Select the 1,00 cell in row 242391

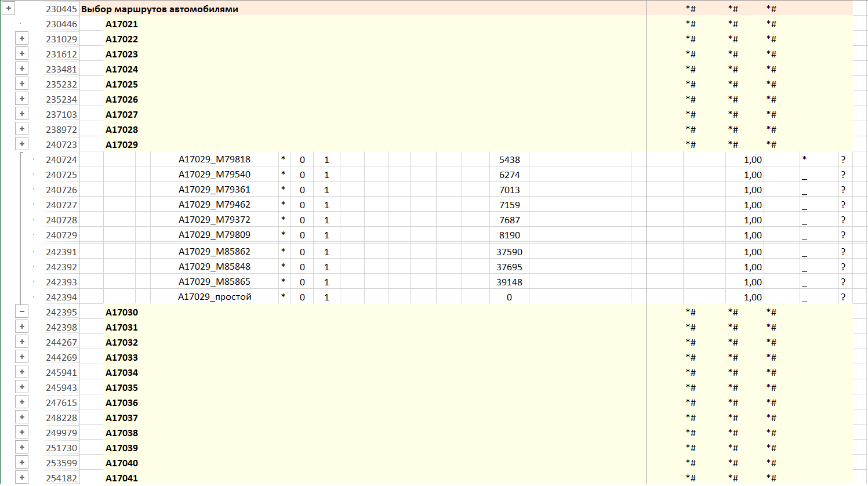point(752,252)
